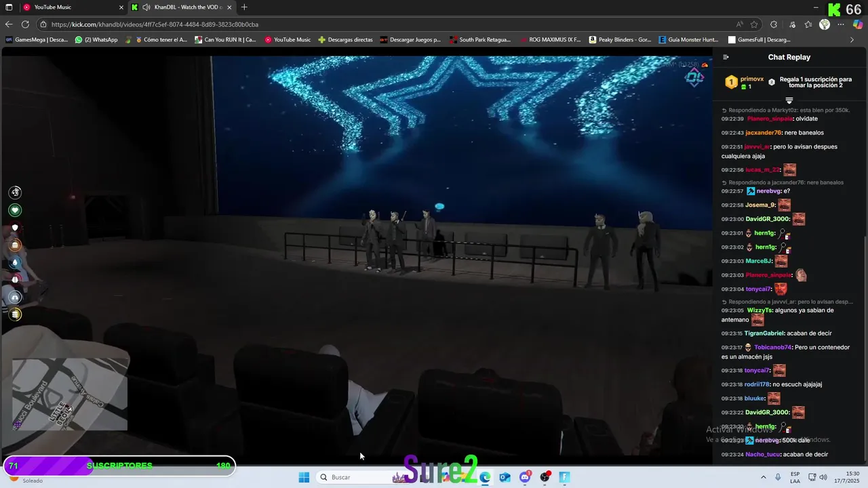Open 'Descargar Juegos p...' bookmark
The image size is (868, 488).
click(x=410, y=39)
